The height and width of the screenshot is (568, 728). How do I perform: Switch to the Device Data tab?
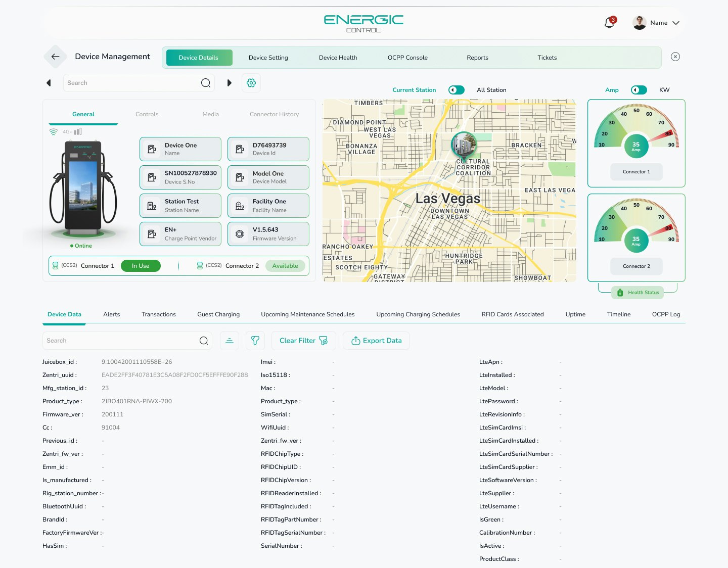pos(64,314)
